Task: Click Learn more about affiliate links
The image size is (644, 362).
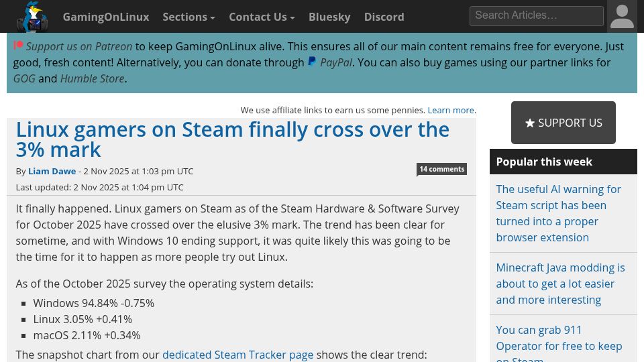Action: [451, 110]
